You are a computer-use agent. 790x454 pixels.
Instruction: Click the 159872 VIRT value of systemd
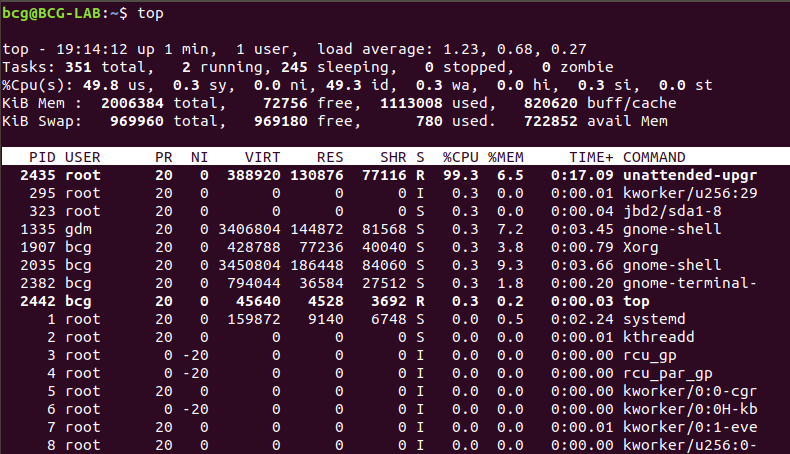click(254, 319)
